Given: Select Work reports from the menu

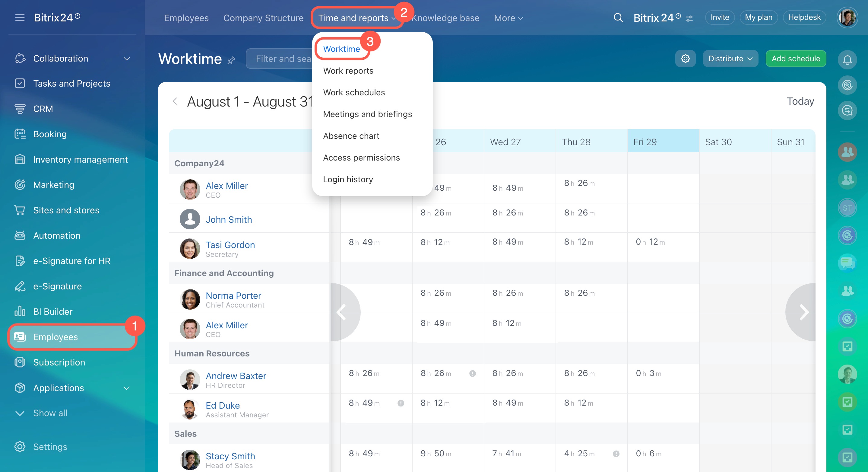Looking at the screenshot, I should coord(348,71).
